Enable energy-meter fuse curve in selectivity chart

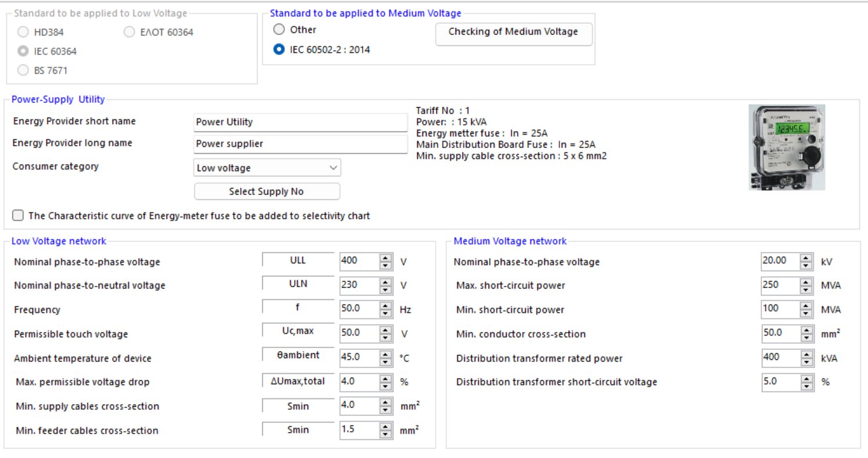(19, 216)
